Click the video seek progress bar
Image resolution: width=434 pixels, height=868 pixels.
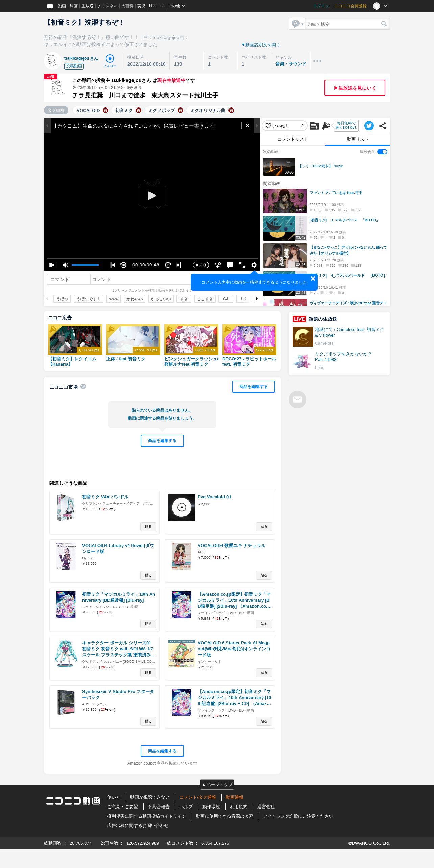pos(152,258)
